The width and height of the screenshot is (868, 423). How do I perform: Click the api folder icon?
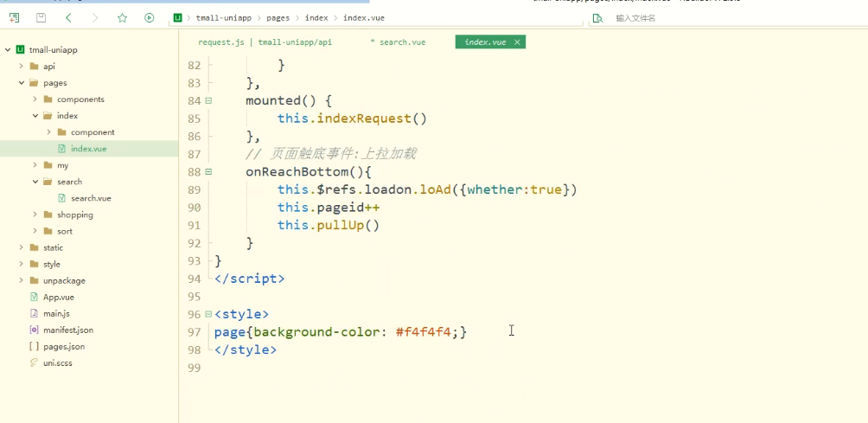[34, 67]
